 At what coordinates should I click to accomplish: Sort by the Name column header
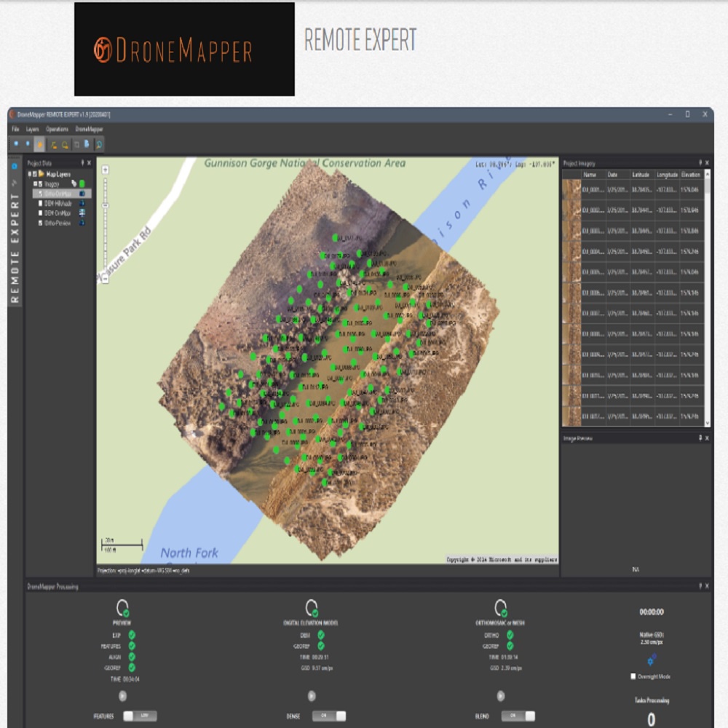[593, 175]
